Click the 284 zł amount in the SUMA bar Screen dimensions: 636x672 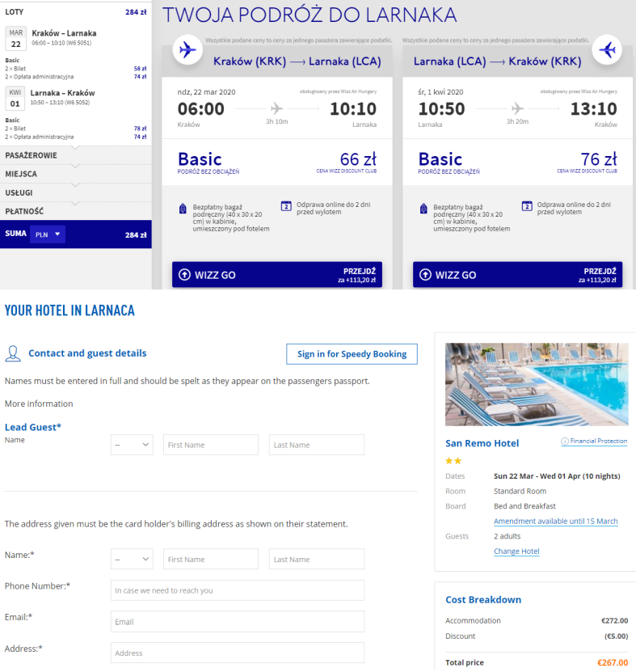[136, 235]
